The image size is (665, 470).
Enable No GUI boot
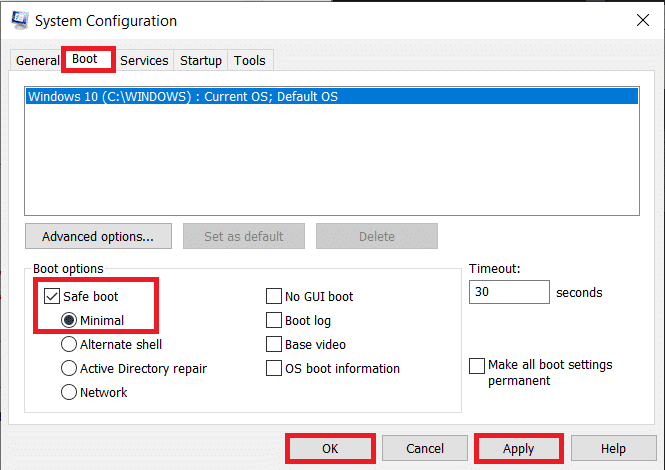coord(274,297)
